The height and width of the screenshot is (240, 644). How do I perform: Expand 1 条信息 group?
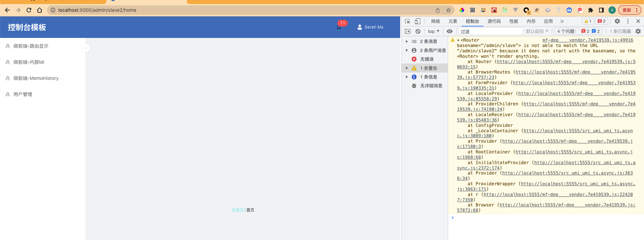pyautogui.click(x=425, y=77)
